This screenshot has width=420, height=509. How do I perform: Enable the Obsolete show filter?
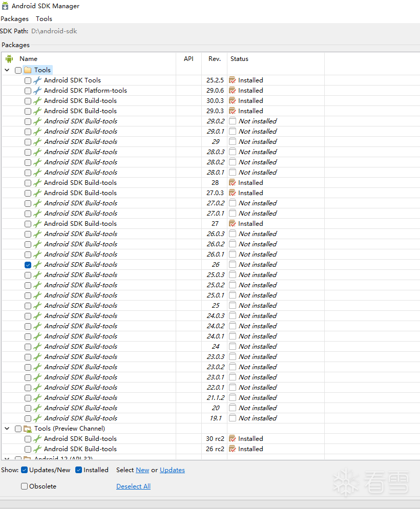point(25,486)
